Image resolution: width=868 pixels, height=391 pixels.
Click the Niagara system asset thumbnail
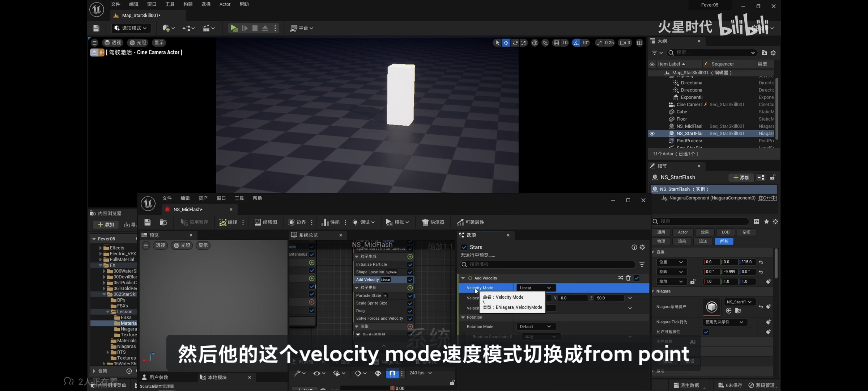pos(711,307)
